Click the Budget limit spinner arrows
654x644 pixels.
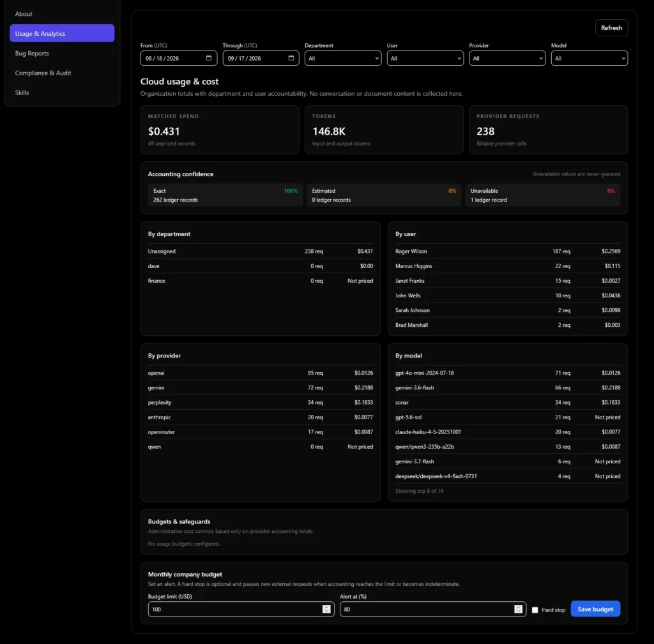pos(326,609)
